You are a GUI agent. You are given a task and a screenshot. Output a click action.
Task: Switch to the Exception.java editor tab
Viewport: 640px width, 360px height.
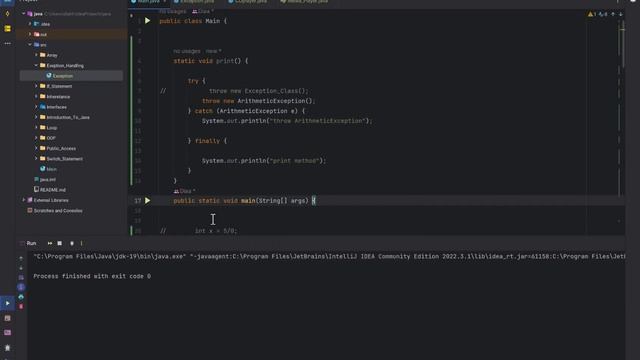point(195,2)
